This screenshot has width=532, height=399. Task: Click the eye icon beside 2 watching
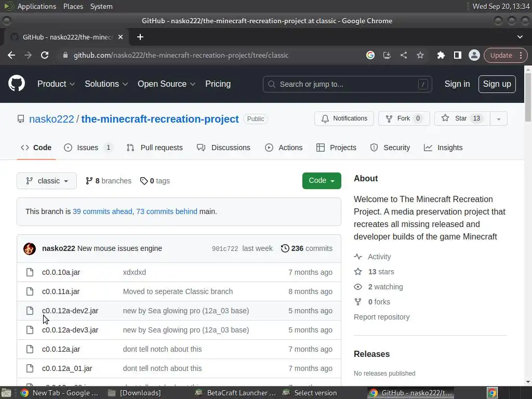point(358,287)
